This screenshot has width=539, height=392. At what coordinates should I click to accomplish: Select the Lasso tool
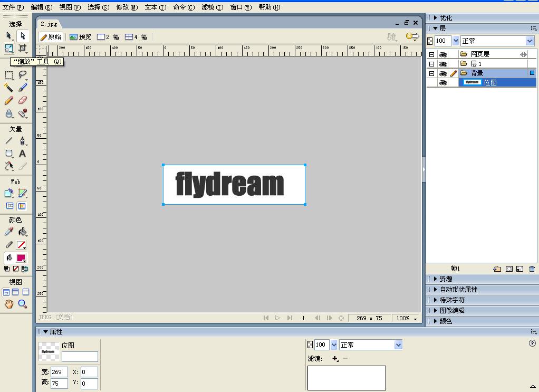[x=22, y=75]
